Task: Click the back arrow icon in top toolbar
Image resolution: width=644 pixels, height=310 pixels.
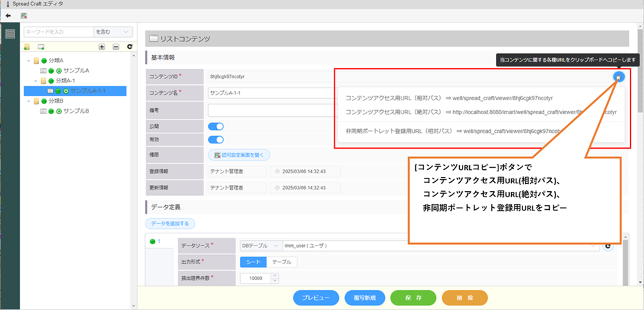Action: [x=7, y=15]
